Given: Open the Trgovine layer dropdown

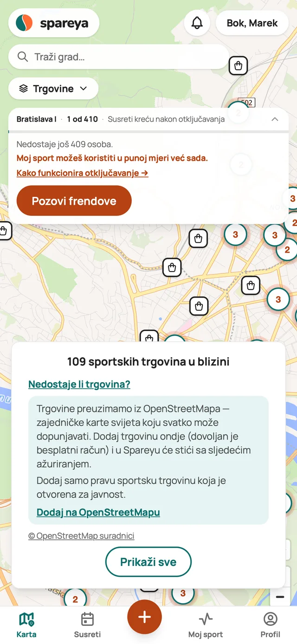Looking at the screenshot, I should [x=53, y=89].
